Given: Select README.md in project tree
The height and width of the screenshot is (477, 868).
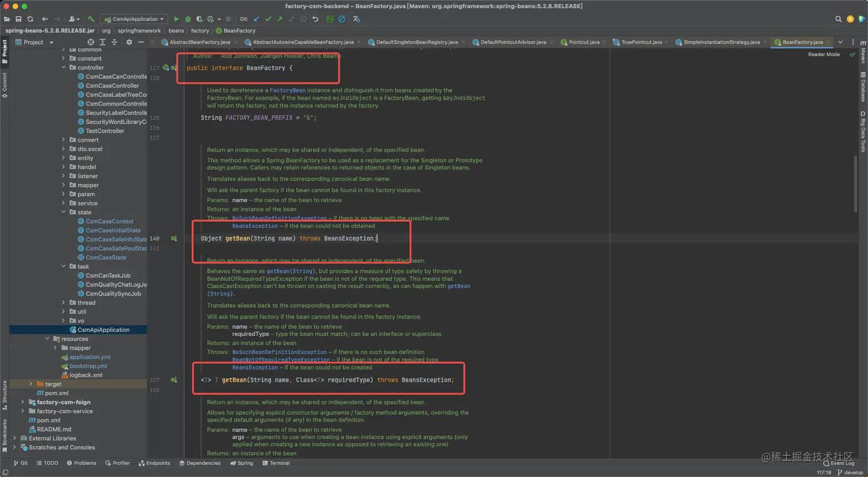Looking at the screenshot, I should coord(54,429).
